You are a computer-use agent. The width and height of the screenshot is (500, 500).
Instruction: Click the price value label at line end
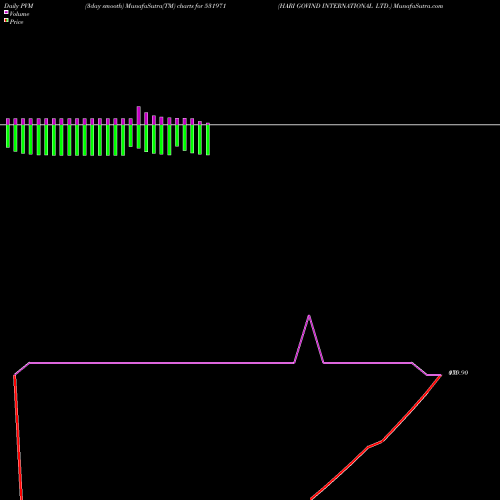tap(459, 373)
